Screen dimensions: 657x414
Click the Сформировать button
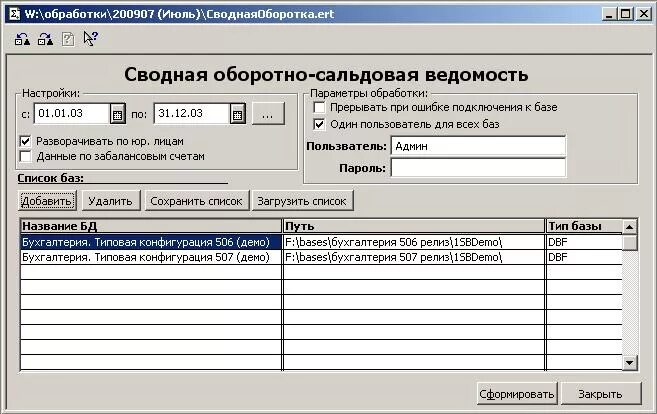(x=517, y=394)
